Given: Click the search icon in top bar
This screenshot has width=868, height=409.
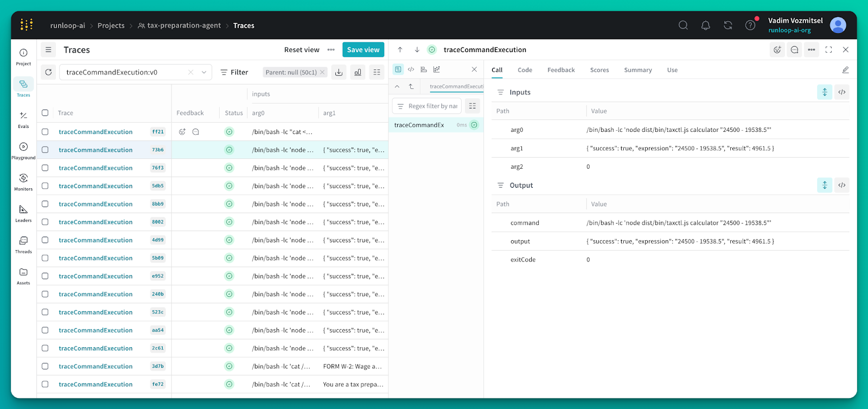Looking at the screenshot, I should 683,25.
